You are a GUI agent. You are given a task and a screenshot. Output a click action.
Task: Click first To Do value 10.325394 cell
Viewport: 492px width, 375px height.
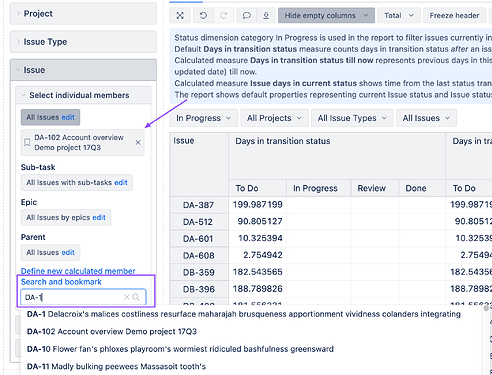tap(257, 238)
